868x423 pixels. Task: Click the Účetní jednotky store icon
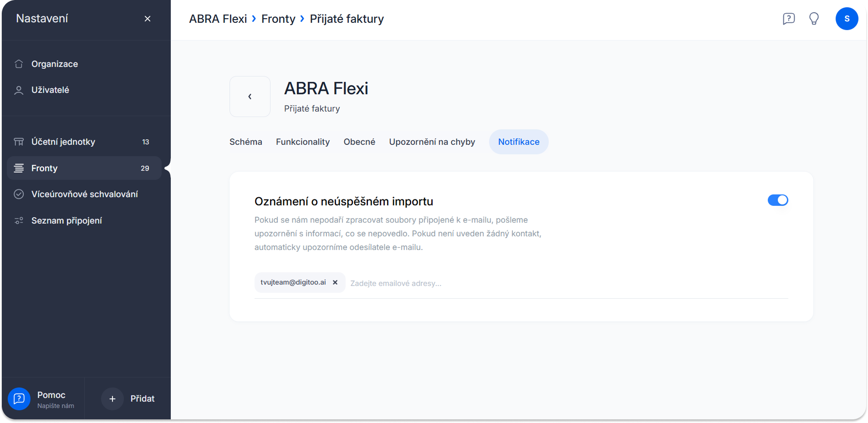pyautogui.click(x=19, y=142)
